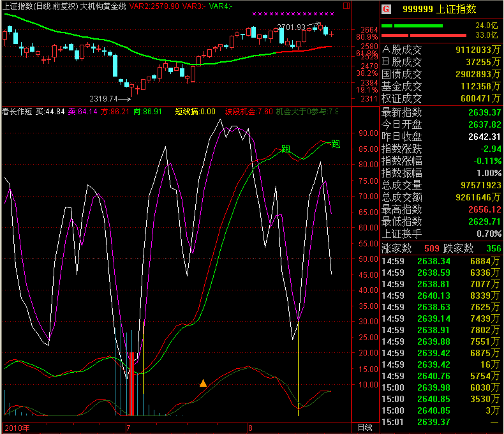Click the 涨家数 advancing count label

click(x=397, y=248)
